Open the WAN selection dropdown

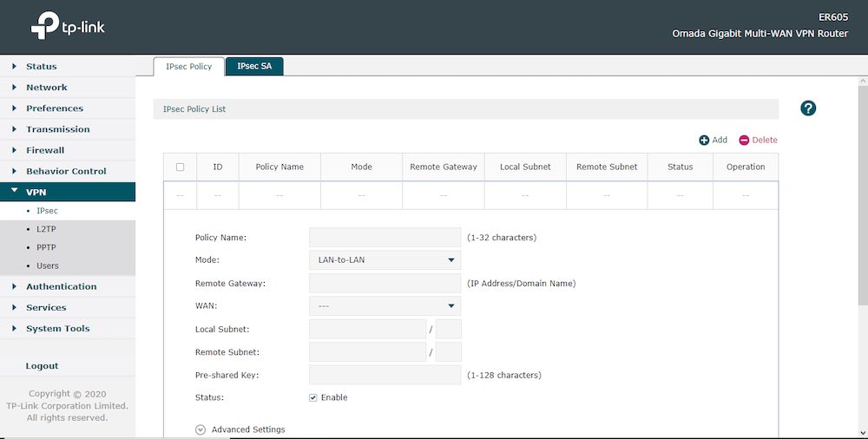[385, 306]
